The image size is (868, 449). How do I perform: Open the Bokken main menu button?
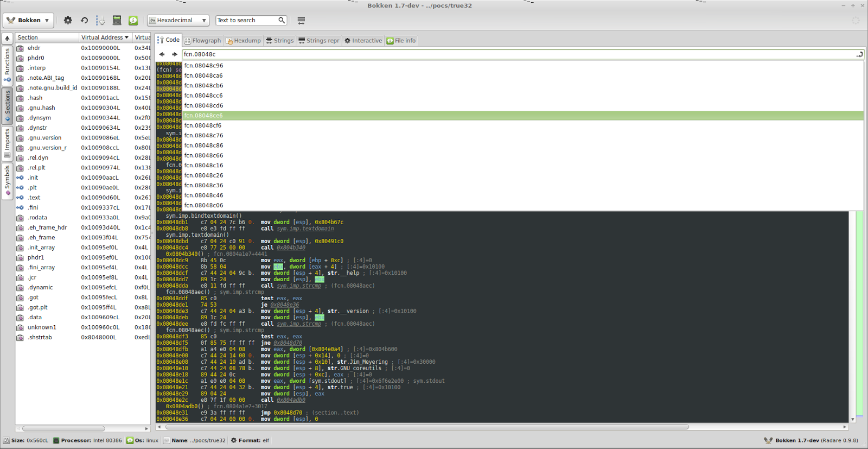(x=28, y=20)
